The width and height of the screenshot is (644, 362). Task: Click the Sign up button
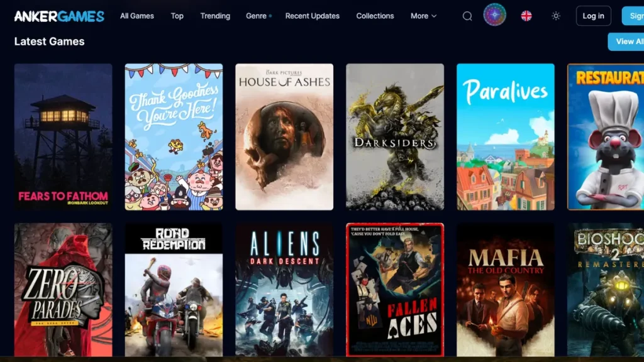[x=633, y=16]
